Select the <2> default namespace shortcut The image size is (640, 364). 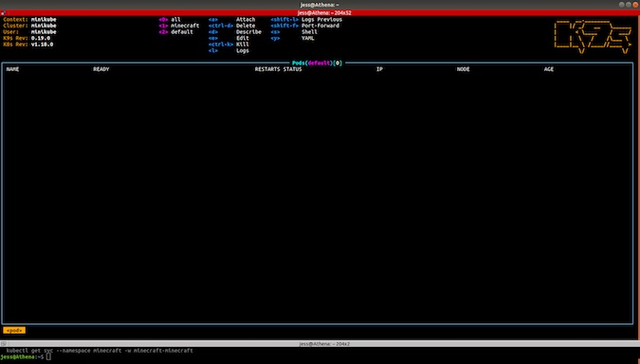point(175,32)
